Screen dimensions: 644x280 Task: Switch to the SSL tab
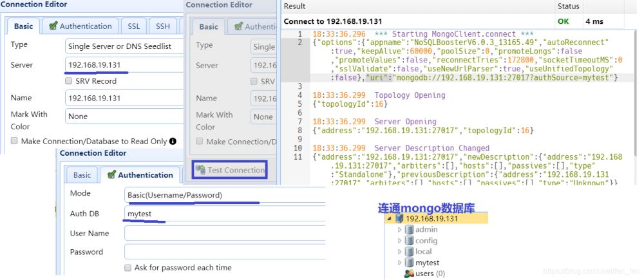click(x=133, y=26)
